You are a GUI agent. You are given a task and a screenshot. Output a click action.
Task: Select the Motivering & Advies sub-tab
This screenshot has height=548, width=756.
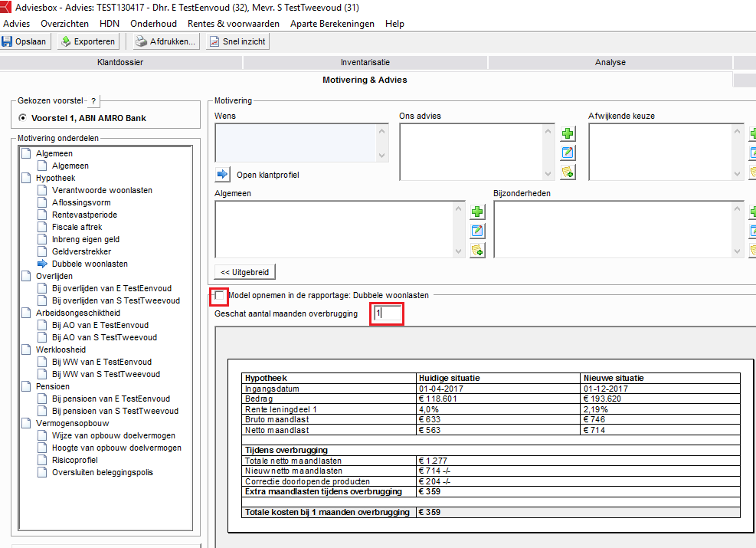365,80
